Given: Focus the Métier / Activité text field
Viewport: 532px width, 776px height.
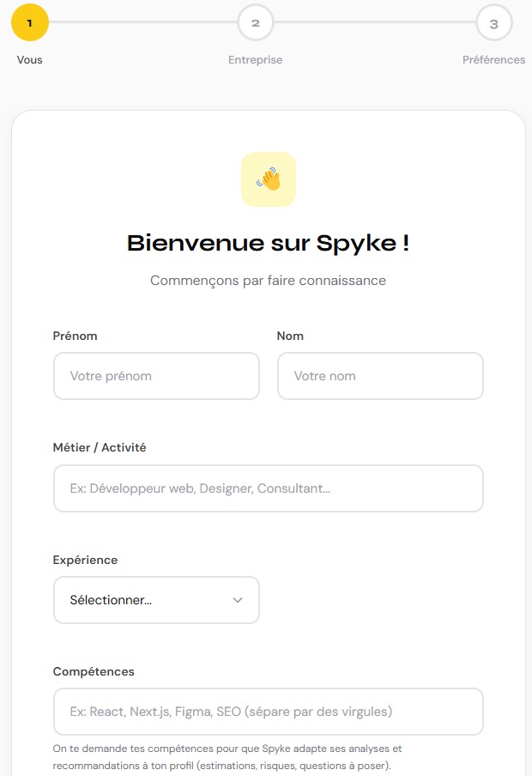Looking at the screenshot, I should click(269, 488).
